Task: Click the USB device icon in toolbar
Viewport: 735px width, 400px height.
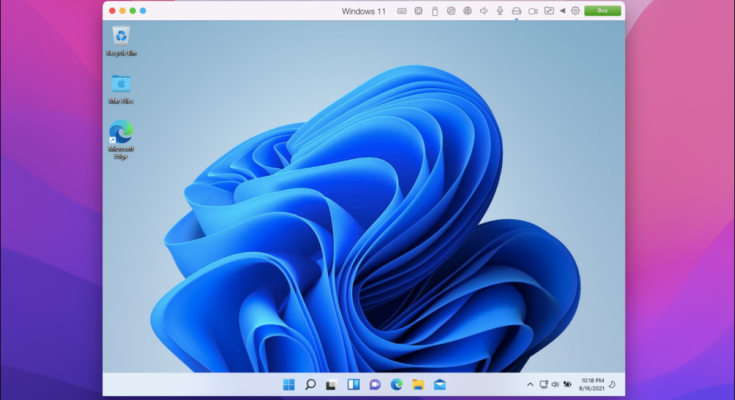Action: coord(434,11)
